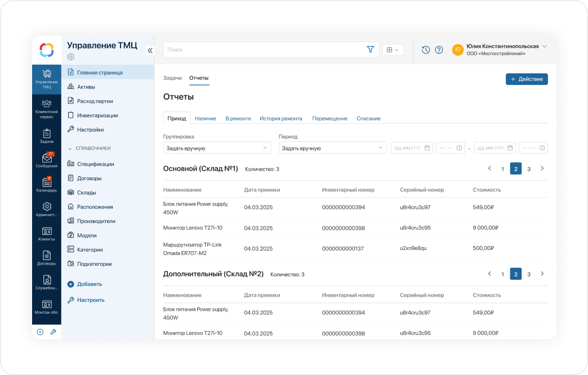Image resolution: width=588 pixels, height=375 pixels.
Task: Click the filter funnel icon in search bar
Action: pyautogui.click(x=370, y=50)
